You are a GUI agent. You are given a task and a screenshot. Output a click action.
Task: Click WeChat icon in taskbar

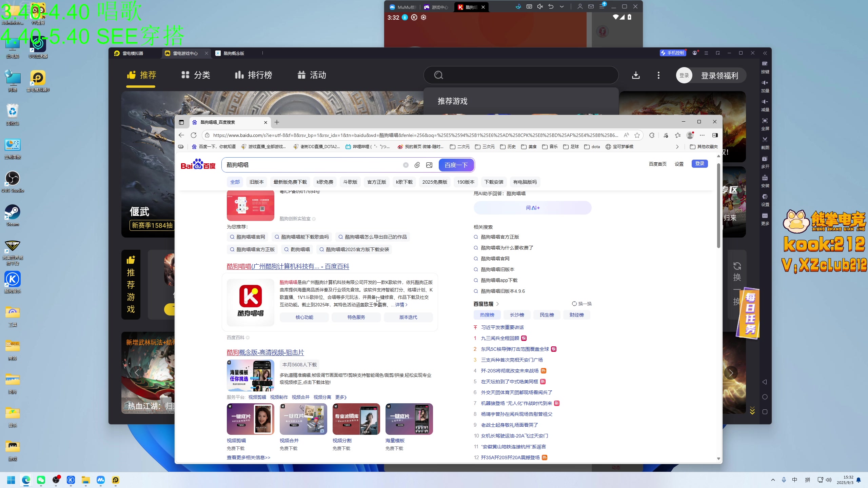point(41,480)
